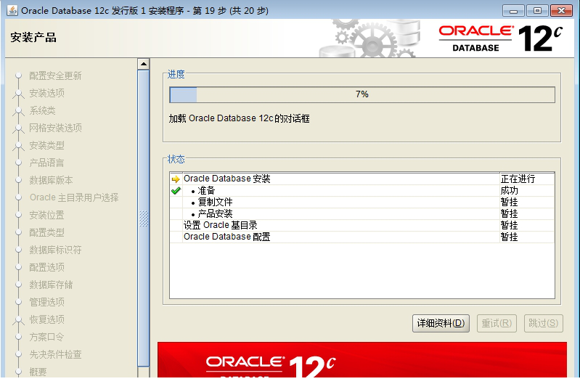Click 暂挂 status of 复制文件
This screenshot has height=392, width=580.
(x=510, y=203)
